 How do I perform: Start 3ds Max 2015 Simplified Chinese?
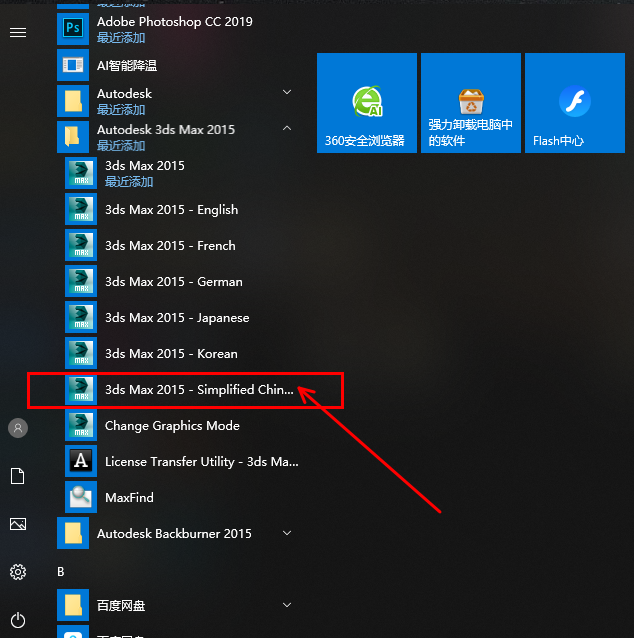point(199,390)
